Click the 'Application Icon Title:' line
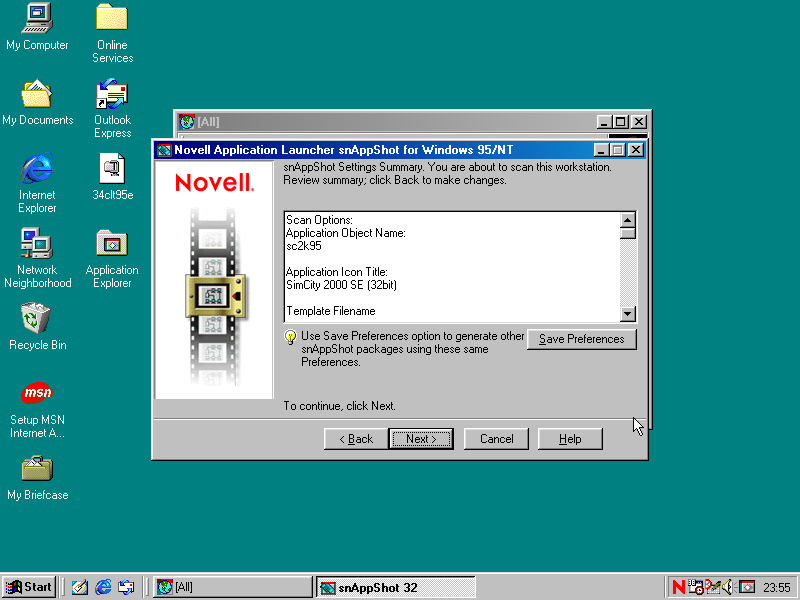This screenshot has height=600, width=800. (x=337, y=272)
